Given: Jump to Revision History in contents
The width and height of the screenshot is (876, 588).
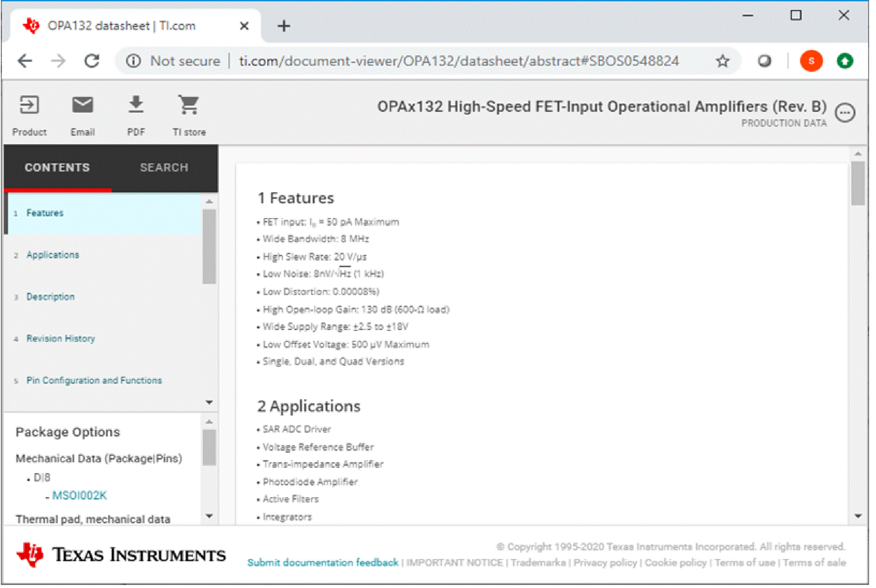Looking at the screenshot, I should coord(61,339).
